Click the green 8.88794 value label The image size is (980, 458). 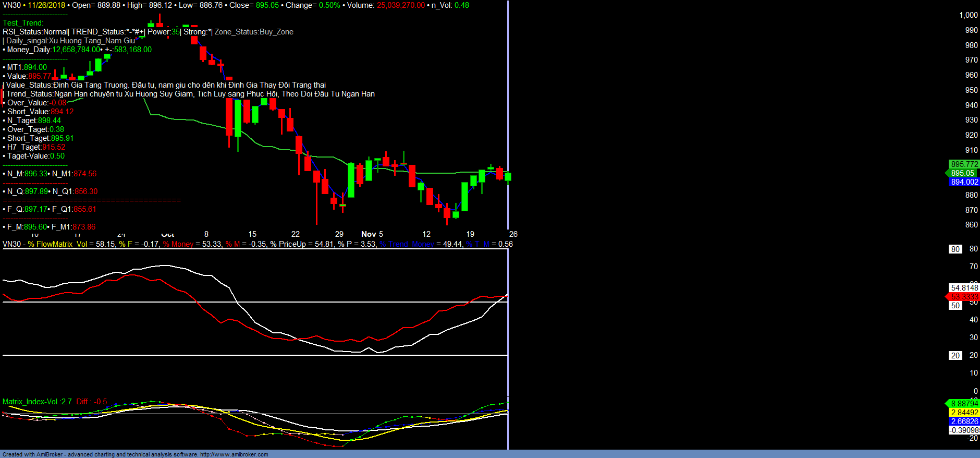pos(964,404)
